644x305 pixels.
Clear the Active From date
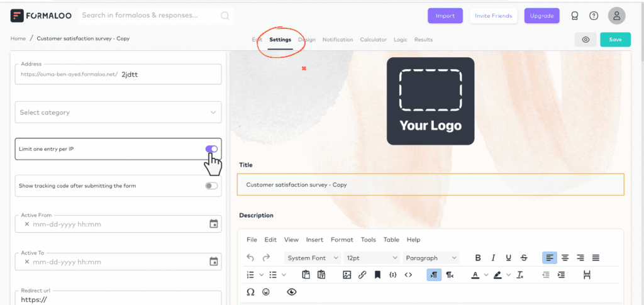(26, 224)
